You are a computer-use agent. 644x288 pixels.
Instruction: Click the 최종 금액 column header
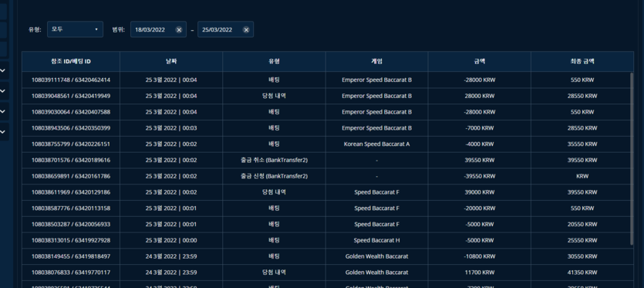pos(582,61)
